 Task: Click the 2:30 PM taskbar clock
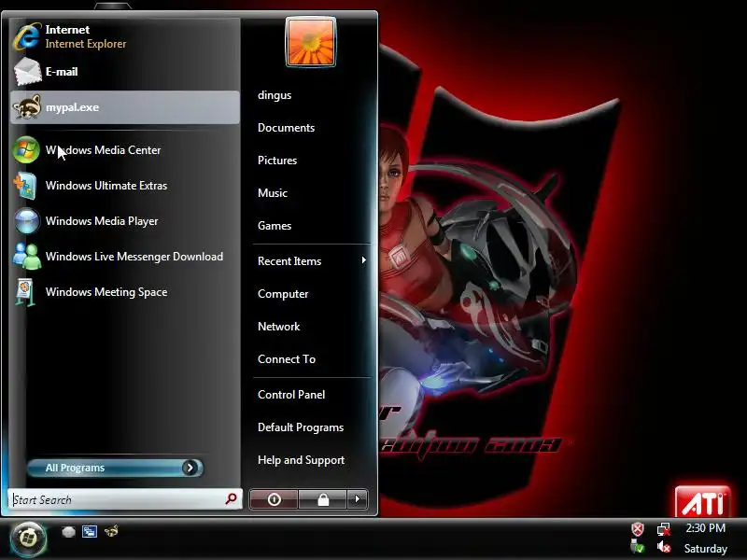tap(706, 528)
